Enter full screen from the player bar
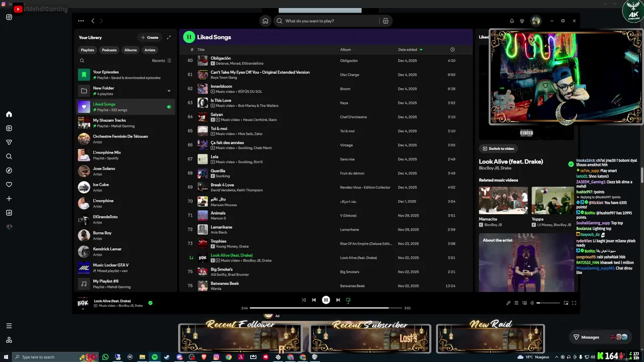Screen dimensions: 644x362 (x=574, y=303)
